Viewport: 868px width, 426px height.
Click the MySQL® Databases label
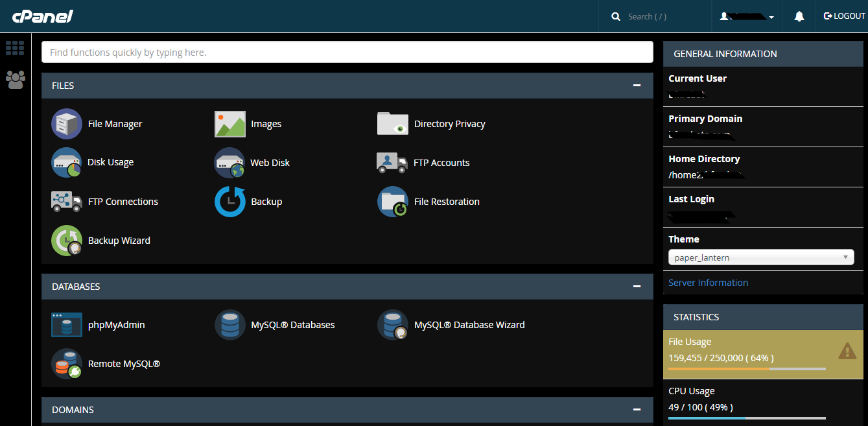coord(293,325)
